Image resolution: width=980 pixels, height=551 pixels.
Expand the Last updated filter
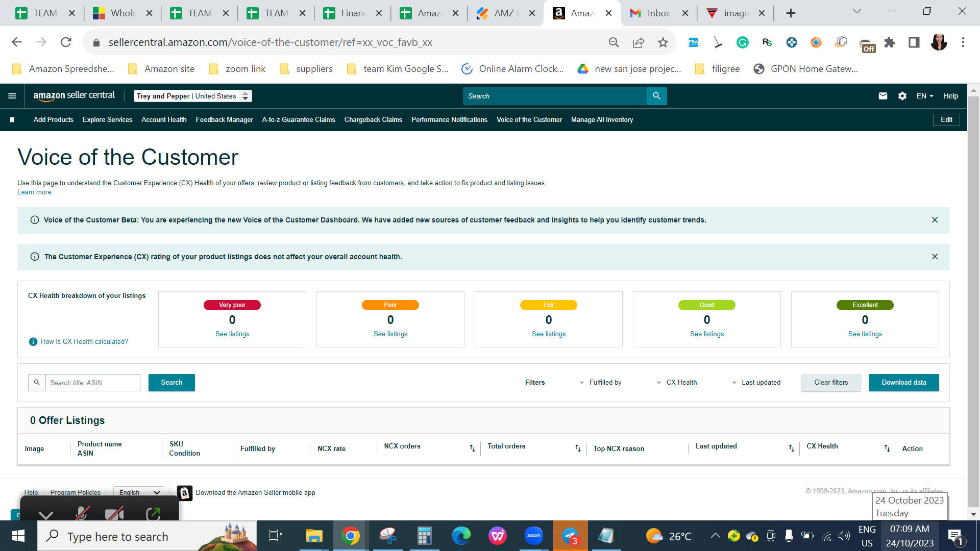click(x=756, y=383)
